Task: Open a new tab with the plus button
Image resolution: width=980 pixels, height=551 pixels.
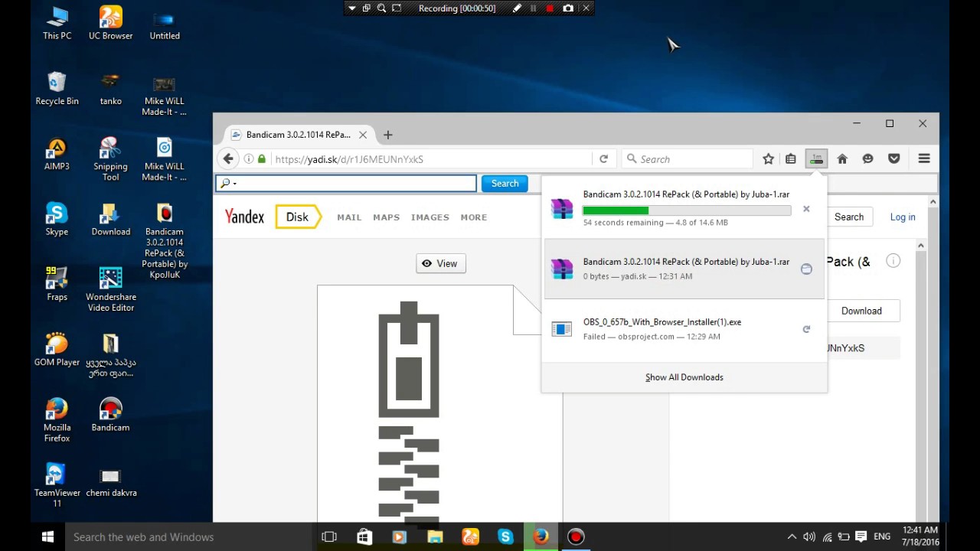Action: click(x=387, y=135)
